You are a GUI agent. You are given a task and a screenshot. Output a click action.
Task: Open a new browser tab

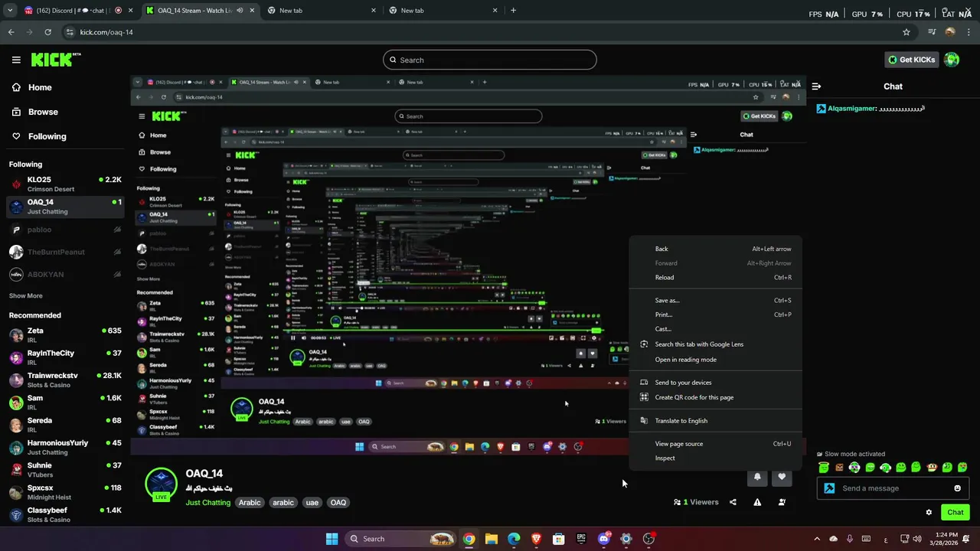[513, 11]
